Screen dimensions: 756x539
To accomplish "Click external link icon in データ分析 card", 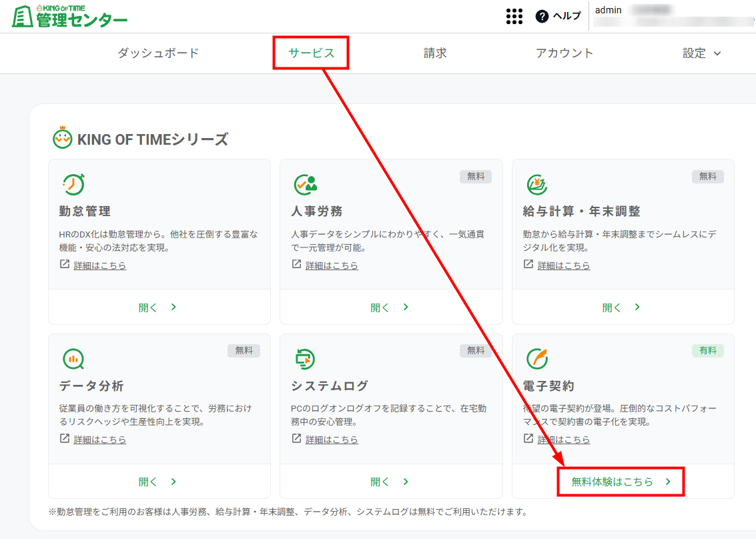I will tap(65, 438).
